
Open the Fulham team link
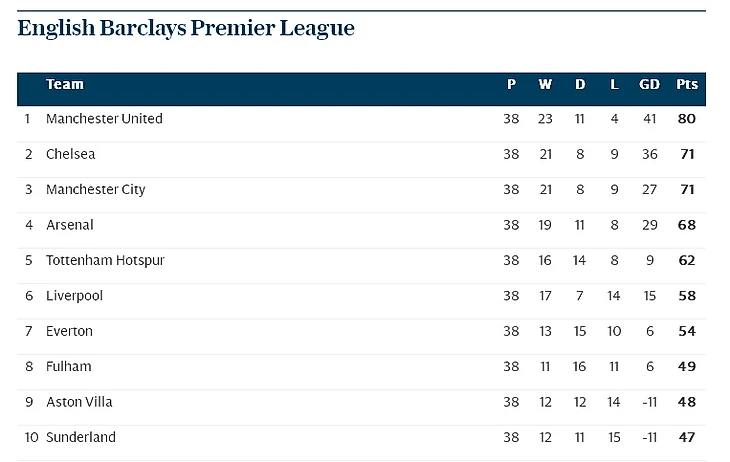coord(68,367)
